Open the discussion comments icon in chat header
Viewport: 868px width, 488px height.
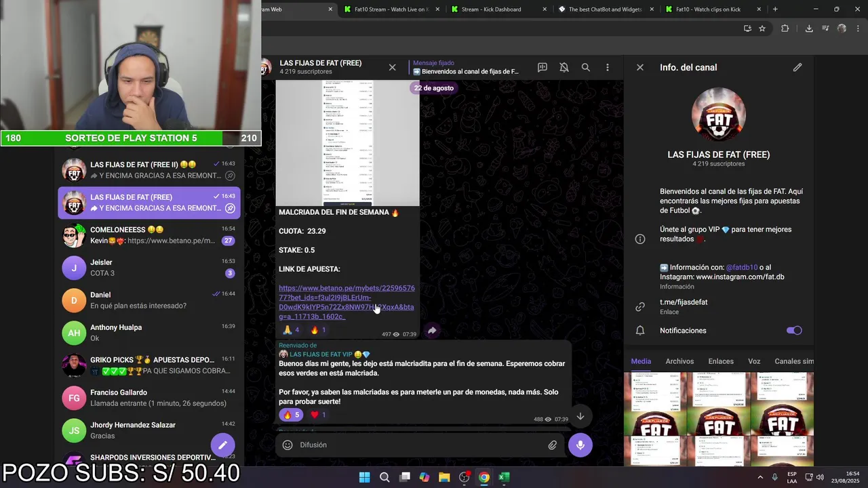(542, 67)
